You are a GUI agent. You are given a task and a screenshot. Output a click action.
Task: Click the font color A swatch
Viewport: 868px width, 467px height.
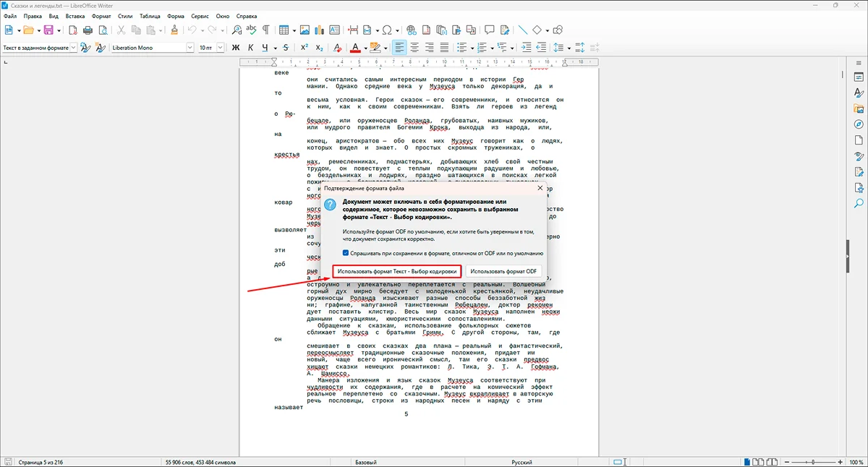pos(355,48)
